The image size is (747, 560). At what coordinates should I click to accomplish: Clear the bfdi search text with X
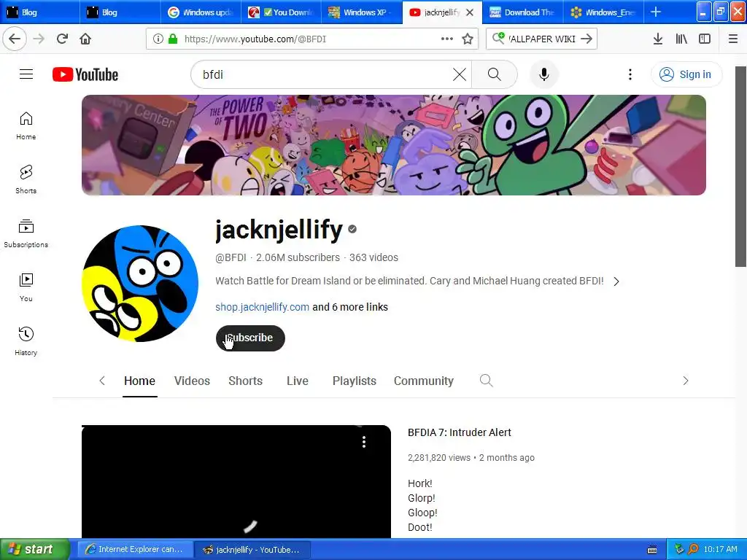tap(460, 74)
